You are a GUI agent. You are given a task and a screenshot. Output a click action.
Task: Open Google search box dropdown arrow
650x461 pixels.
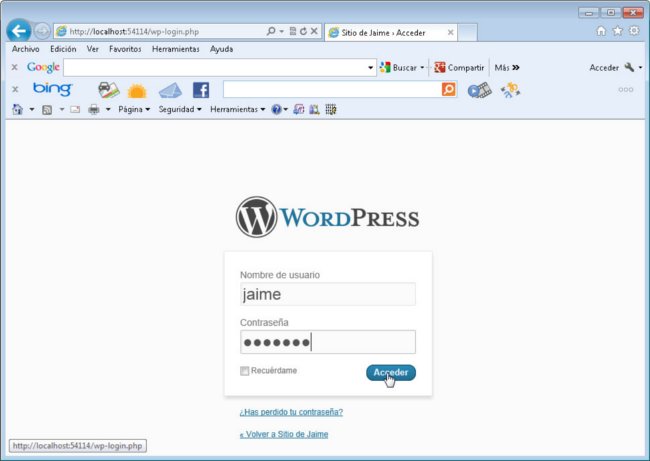point(371,68)
